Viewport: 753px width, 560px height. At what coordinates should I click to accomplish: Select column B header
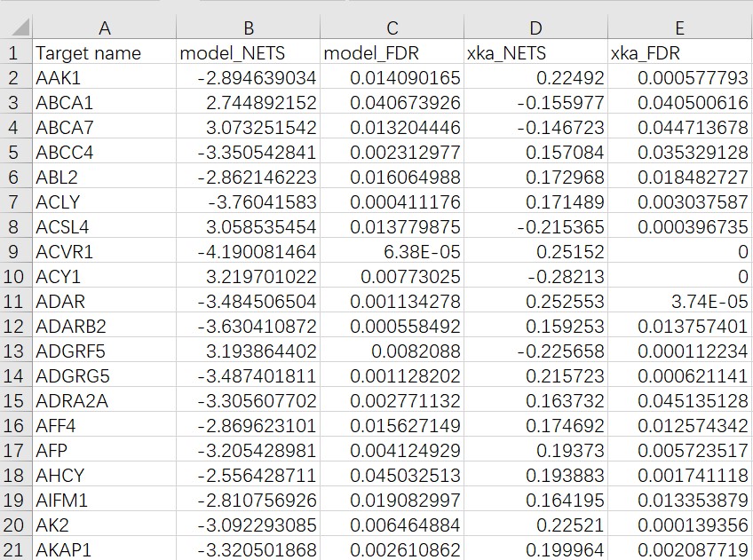click(x=249, y=28)
